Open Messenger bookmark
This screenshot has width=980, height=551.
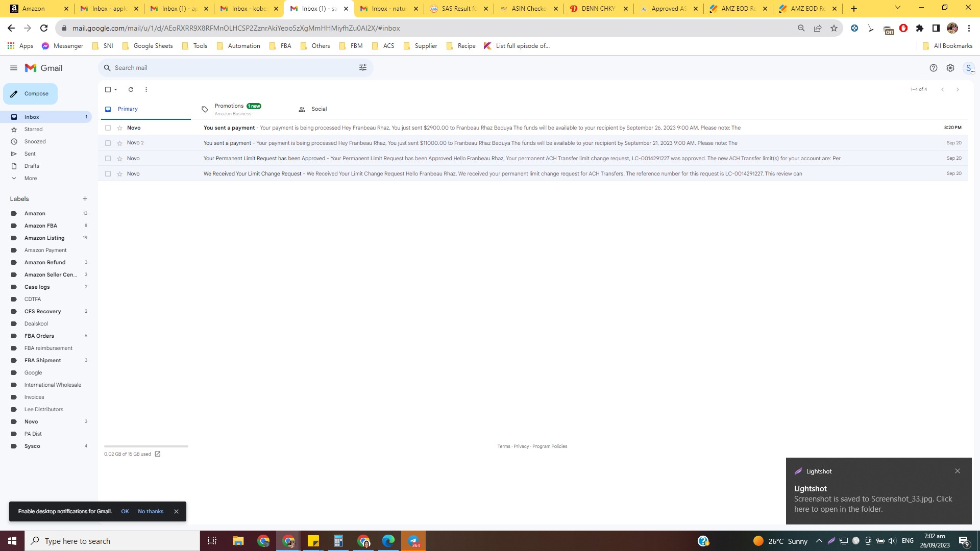[62, 46]
